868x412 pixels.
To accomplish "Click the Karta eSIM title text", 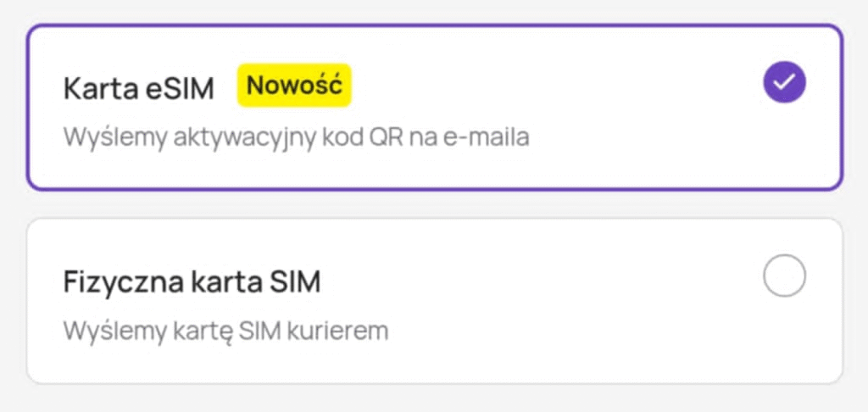I will [139, 87].
